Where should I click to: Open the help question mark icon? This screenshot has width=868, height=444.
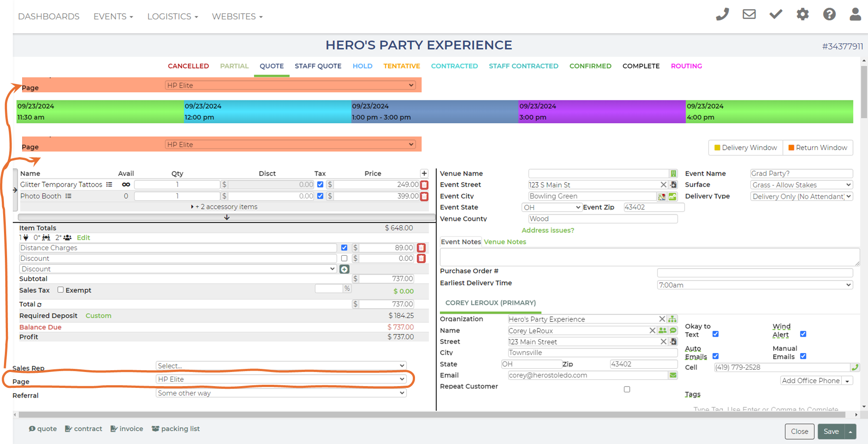click(829, 15)
